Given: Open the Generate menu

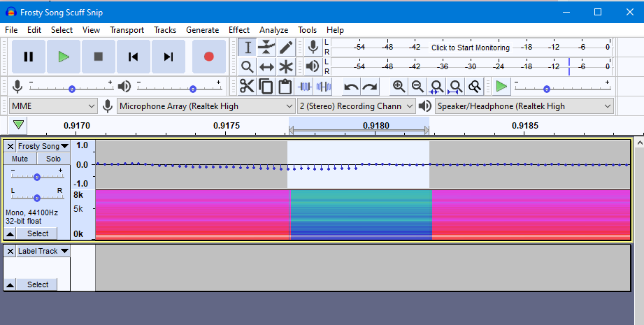Looking at the screenshot, I should [202, 30].
